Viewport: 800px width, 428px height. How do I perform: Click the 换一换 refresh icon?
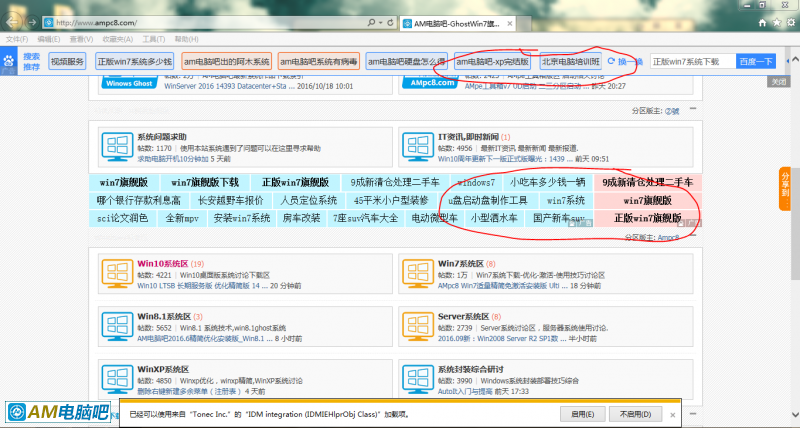611,61
